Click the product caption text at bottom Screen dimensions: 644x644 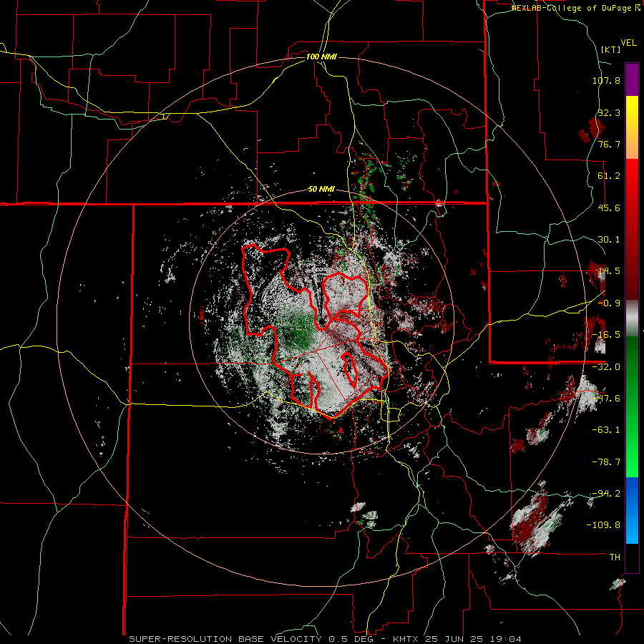326,639
